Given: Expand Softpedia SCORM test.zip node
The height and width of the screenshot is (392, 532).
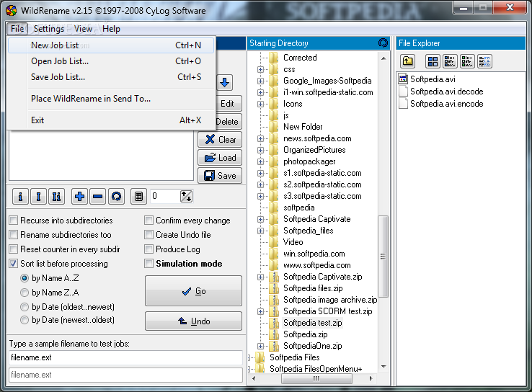Looking at the screenshot, I should 260,311.
